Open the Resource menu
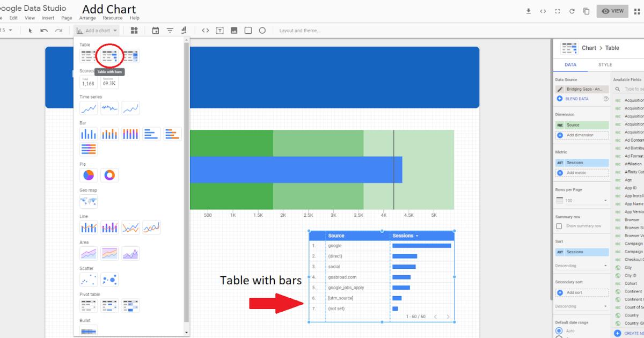 pos(113,18)
